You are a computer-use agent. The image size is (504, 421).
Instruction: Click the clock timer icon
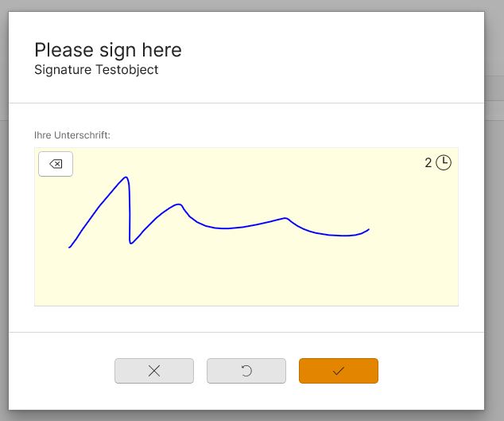click(x=444, y=162)
